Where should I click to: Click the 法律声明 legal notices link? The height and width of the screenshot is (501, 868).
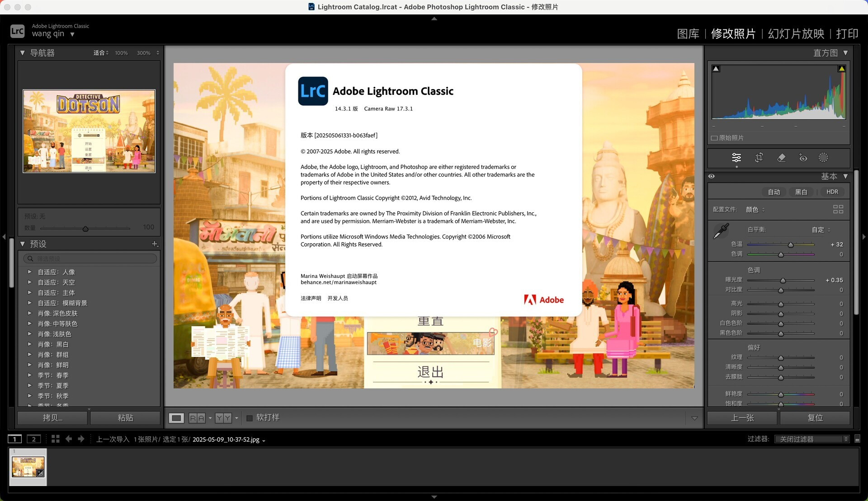point(311,298)
